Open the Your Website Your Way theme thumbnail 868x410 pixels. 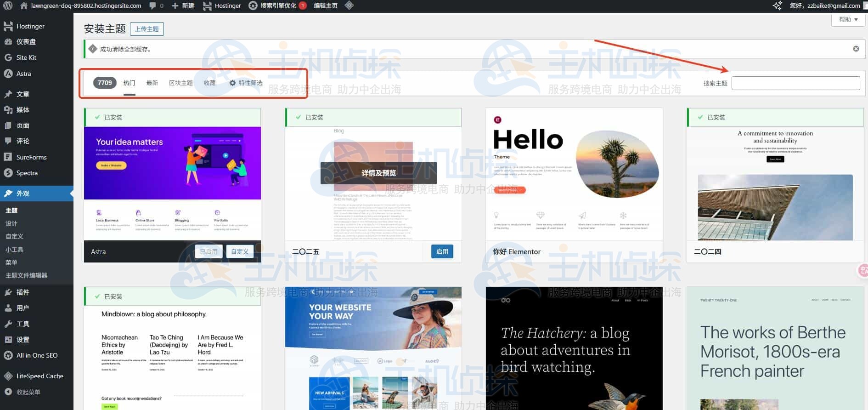point(373,348)
